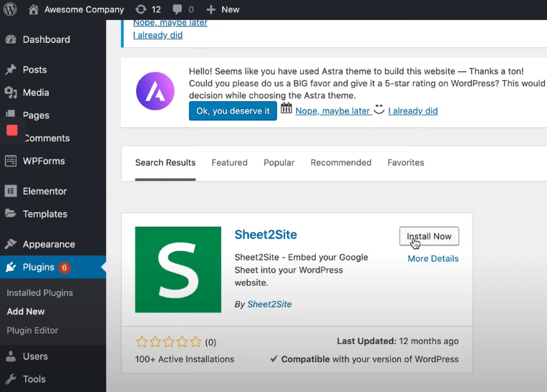Click the Posts pin icon
This screenshot has height=392, width=547.
coord(11,69)
